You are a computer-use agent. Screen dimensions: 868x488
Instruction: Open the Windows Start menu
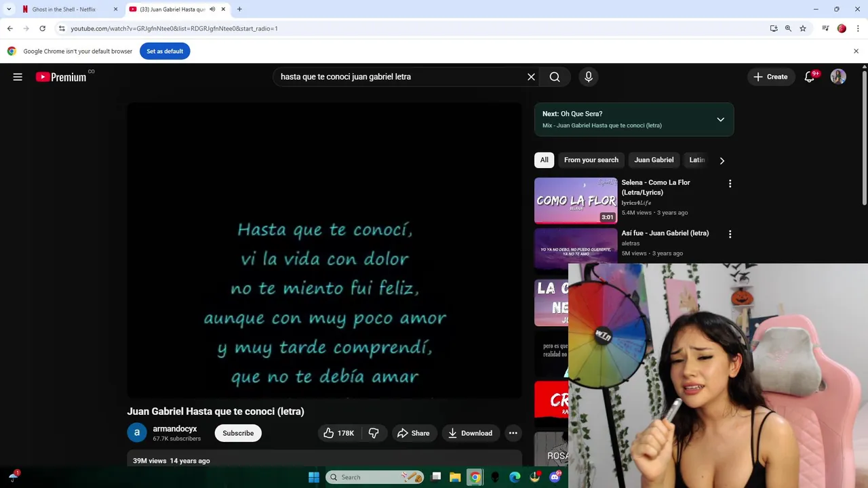click(x=314, y=477)
